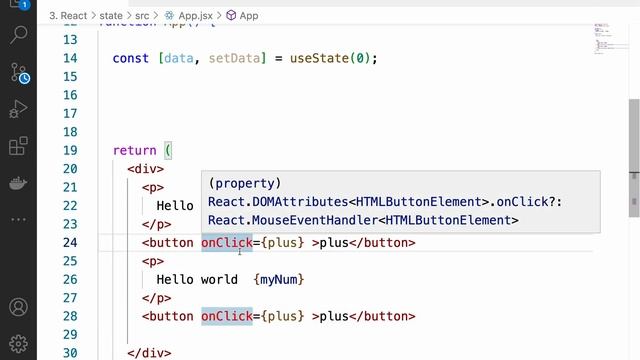Click the closing </p> tag on line 27
The width and height of the screenshot is (640, 360).
(157, 298)
